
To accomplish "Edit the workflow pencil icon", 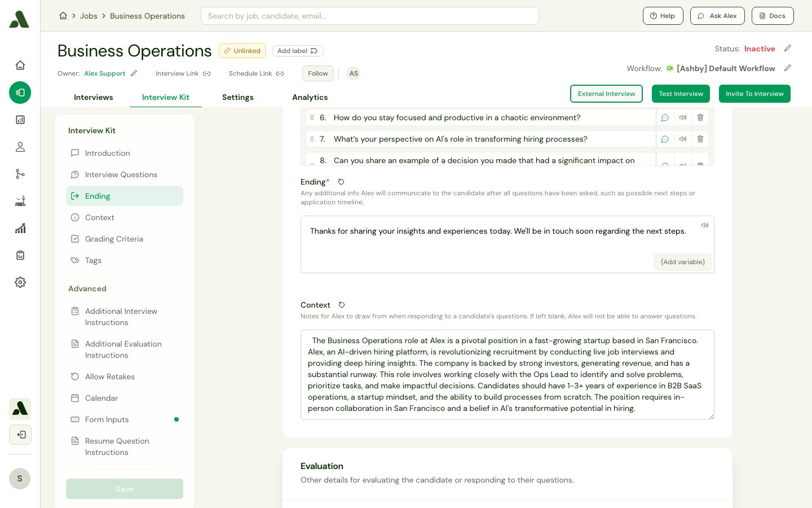I will point(788,68).
